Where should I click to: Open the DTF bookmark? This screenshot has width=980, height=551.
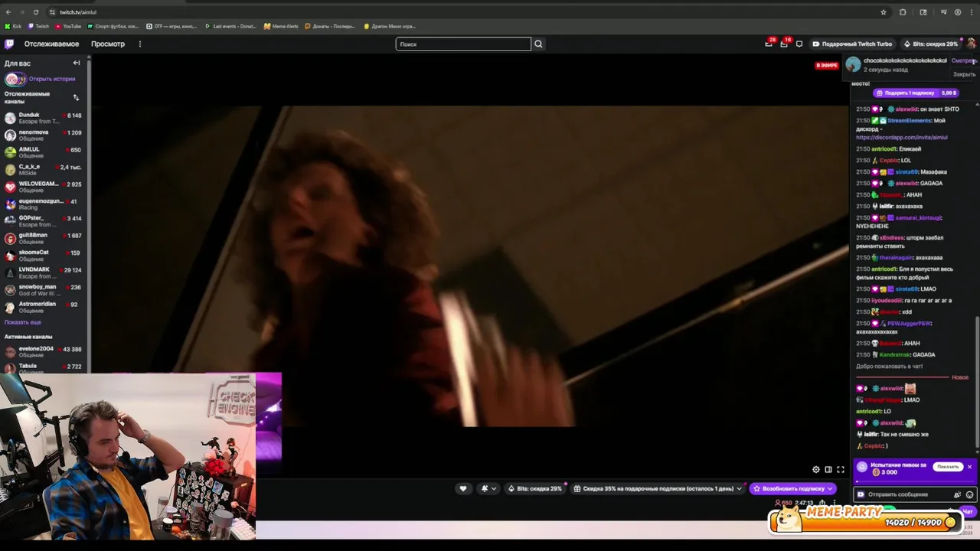tap(171, 26)
